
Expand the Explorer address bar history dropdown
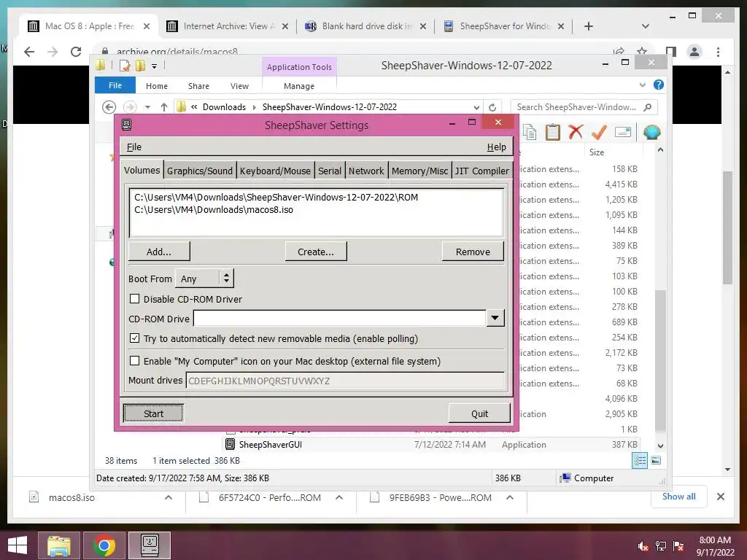[x=476, y=107]
